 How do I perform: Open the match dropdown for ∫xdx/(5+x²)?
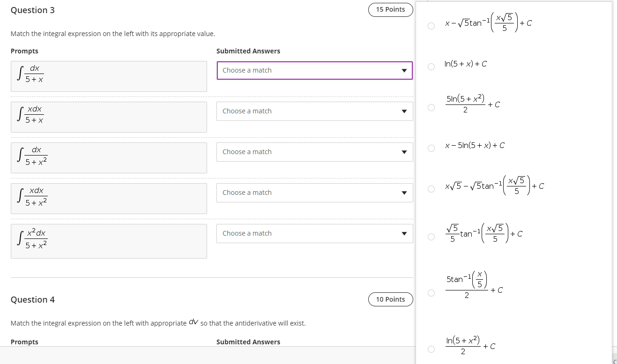click(314, 192)
